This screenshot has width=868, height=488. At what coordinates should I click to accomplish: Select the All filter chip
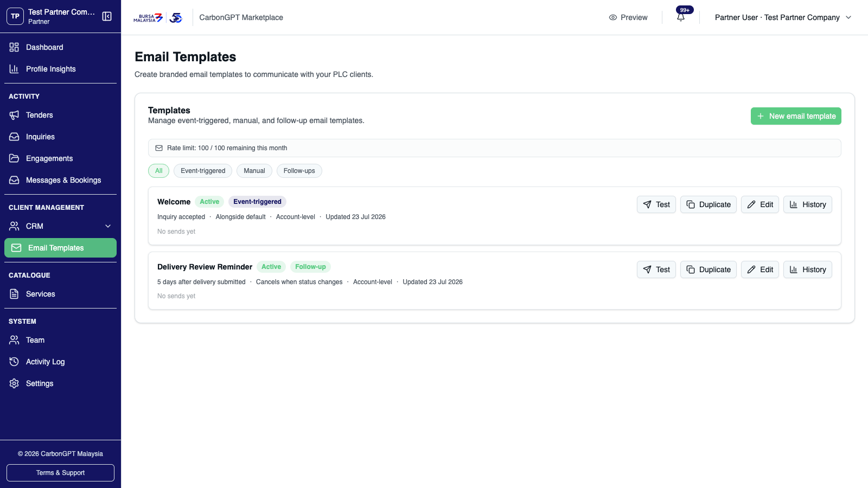(x=158, y=171)
